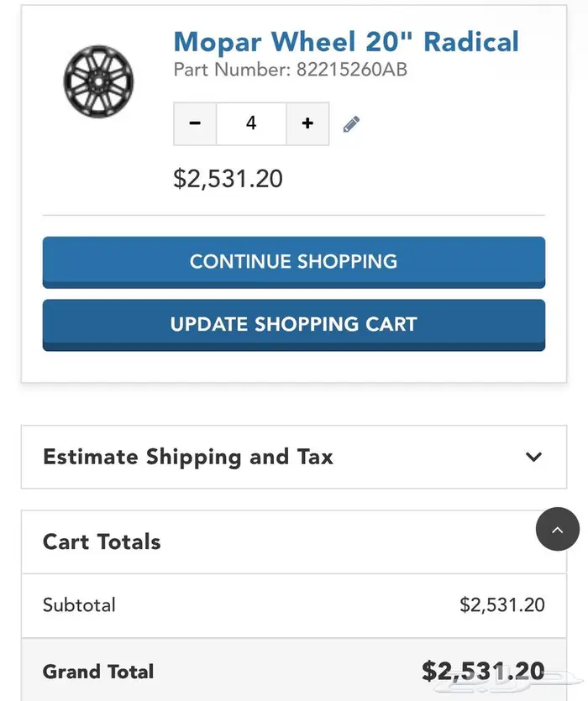Decrease quantity with the minus button
This screenshot has height=701, width=588.
pyautogui.click(x=195, y=123)
